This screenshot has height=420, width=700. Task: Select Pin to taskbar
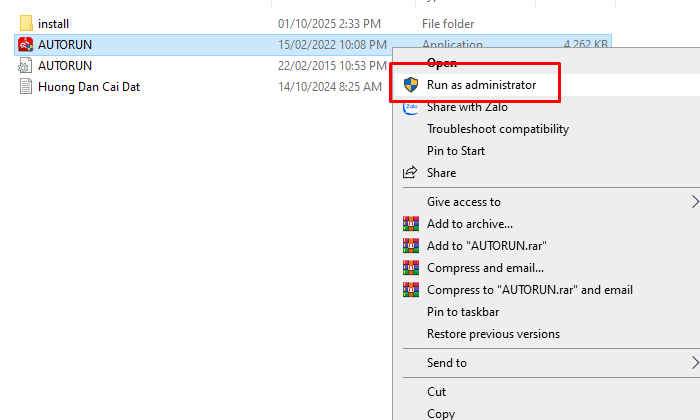coord(462,312)
